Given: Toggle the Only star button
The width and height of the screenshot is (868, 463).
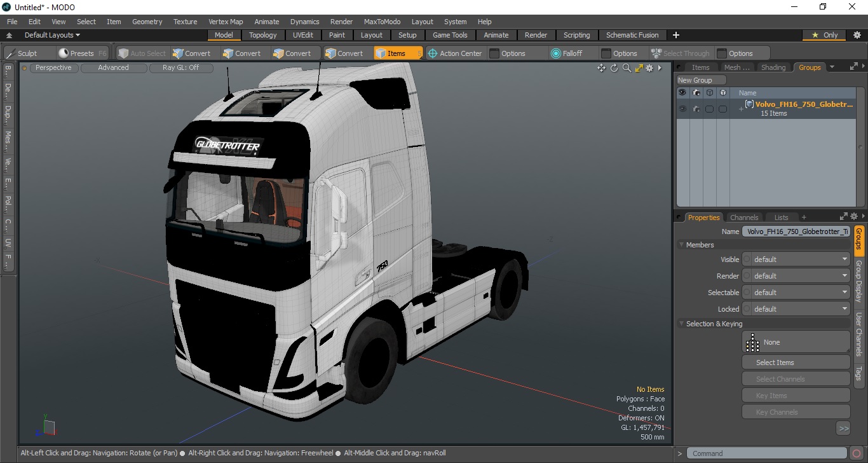Looking at the screenshot, I should 825,35.
